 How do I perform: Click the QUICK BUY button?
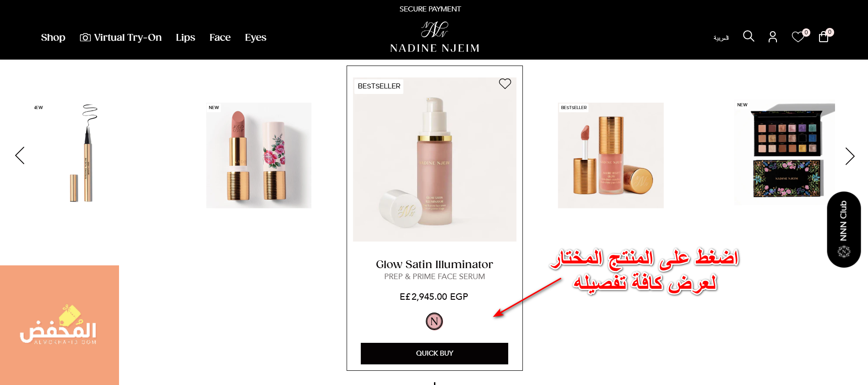pyautogui.click(x=434, y=353)
